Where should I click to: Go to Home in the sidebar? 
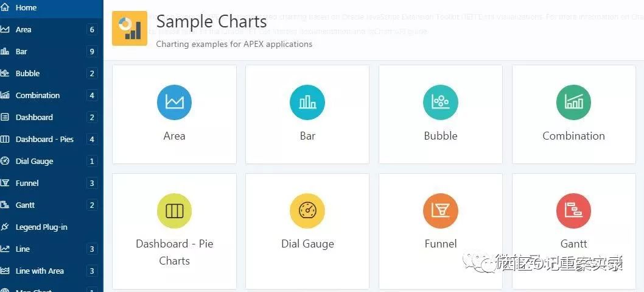tap(26, 7)
